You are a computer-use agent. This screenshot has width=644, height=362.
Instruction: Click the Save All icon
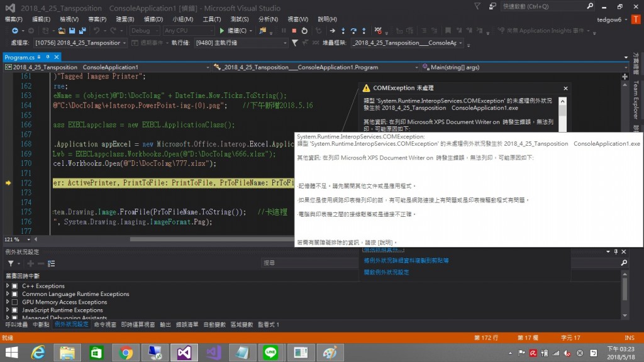(82, 31)
